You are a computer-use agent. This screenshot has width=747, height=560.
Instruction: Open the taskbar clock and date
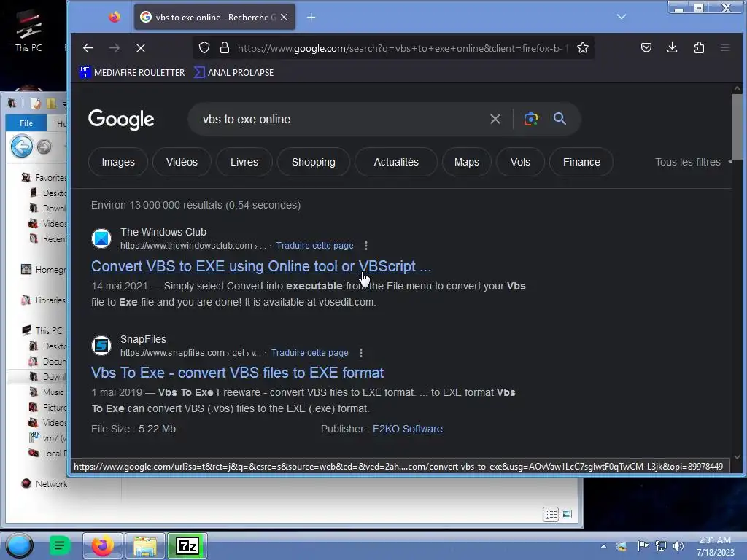tap(715, 546)
